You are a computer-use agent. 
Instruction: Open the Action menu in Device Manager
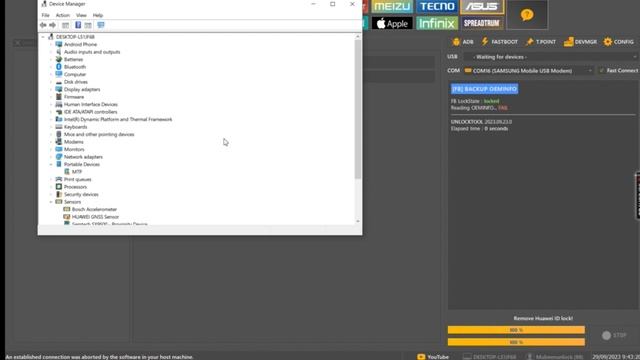tap(62, 15)
